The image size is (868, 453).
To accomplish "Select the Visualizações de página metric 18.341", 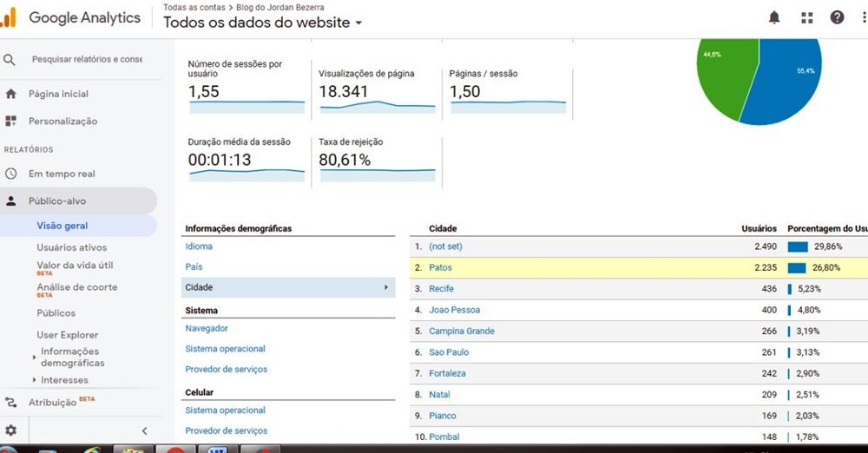I will (x=378, y=90).
